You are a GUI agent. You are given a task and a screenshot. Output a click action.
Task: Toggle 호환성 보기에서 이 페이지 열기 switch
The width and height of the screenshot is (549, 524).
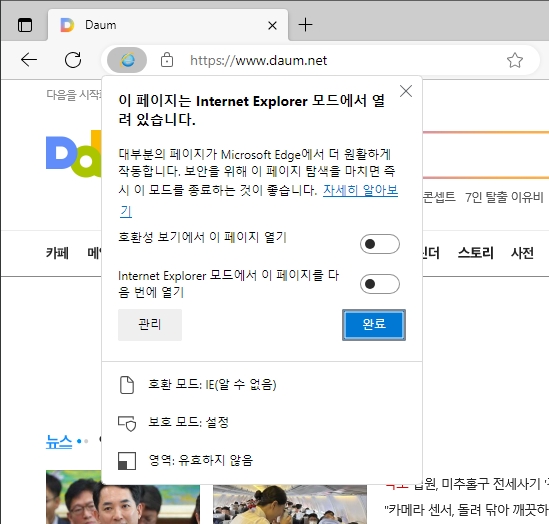(x=380, y=244)
